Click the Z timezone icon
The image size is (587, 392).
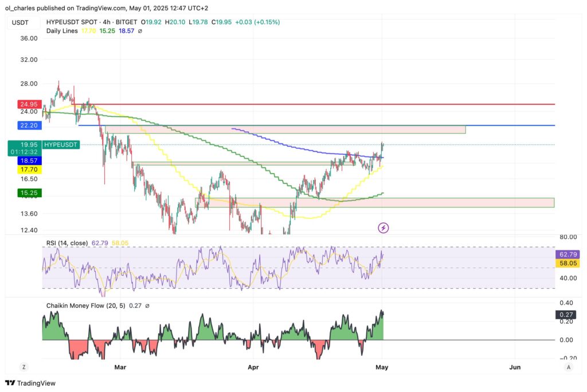[x=25, y=367]
